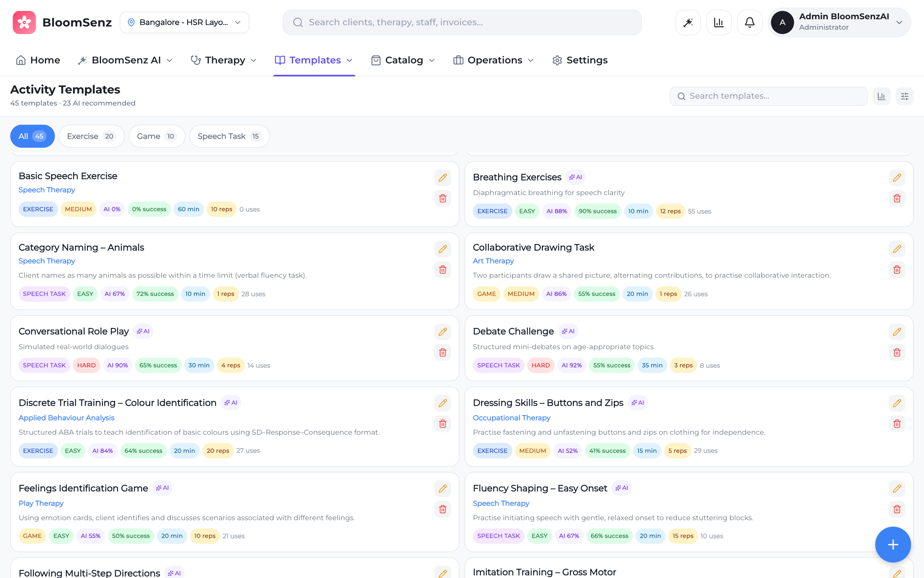
Task: Open the Admin BloomSenzAI account menu
Action: coord(839,22)
